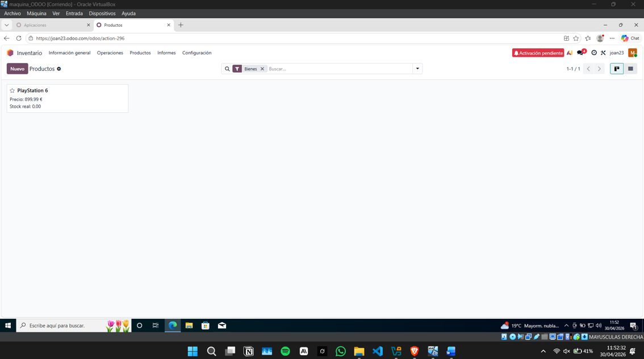
Task: Click the Precio: 899,99 € text
Action: click(26, 99)
